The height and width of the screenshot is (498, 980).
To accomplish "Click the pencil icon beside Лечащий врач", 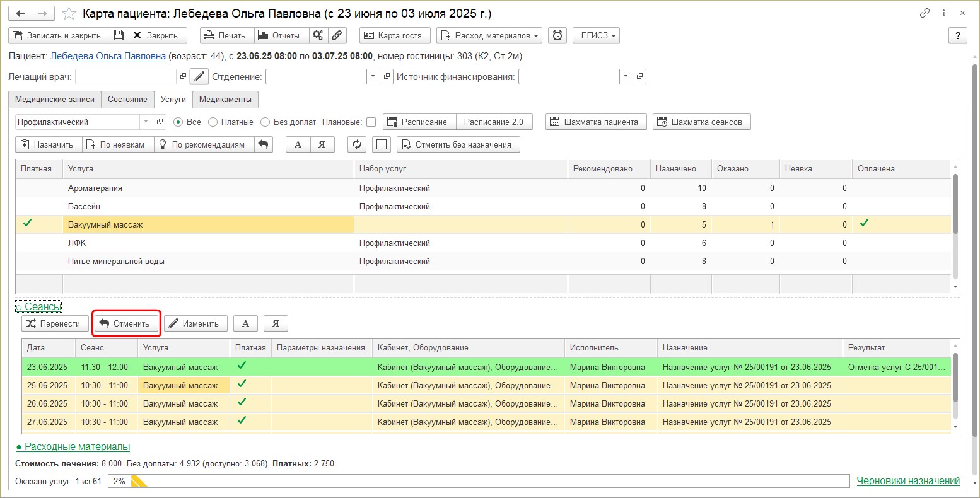I will coord(199,77).
